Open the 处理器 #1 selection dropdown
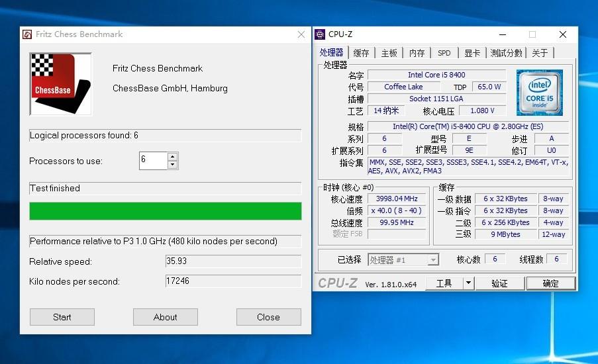 (x=403, y=260)
